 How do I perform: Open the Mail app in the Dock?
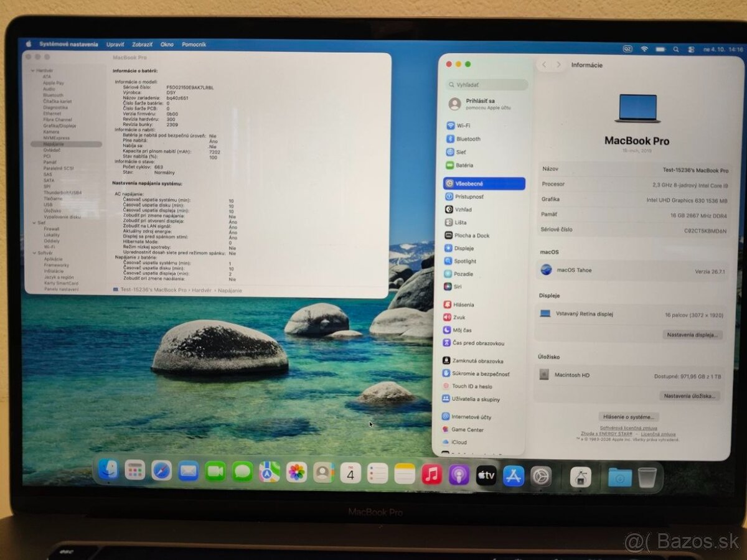(188, 471)
